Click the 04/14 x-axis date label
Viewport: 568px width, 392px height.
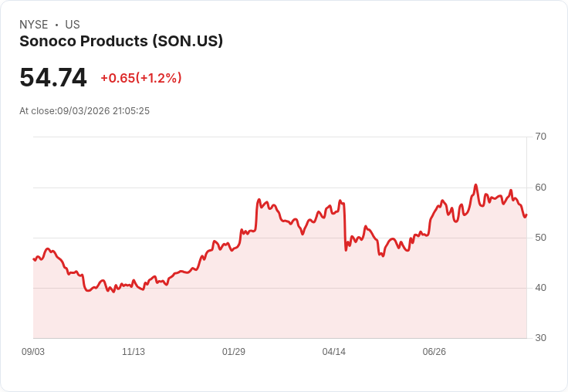pyautogui.click(x=334, y=352)
